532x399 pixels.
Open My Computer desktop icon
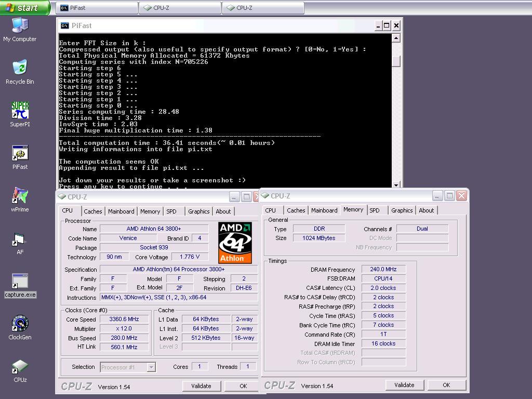point(20,29)
